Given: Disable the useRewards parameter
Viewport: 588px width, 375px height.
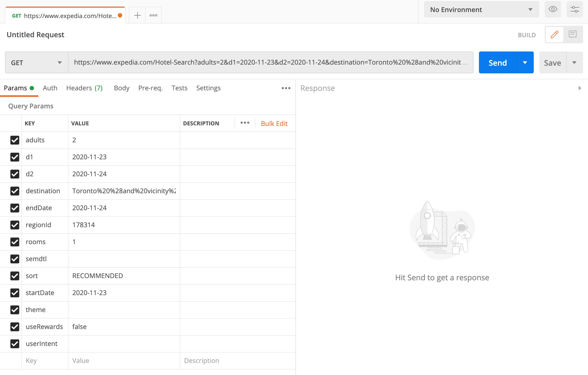Looking at the screenshot, I should click(15, 327).
